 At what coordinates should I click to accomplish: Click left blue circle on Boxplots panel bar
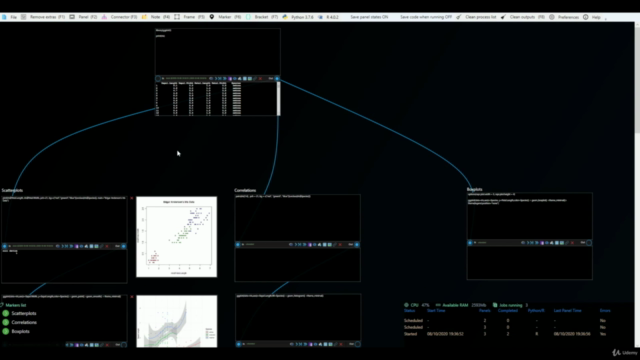470,242
